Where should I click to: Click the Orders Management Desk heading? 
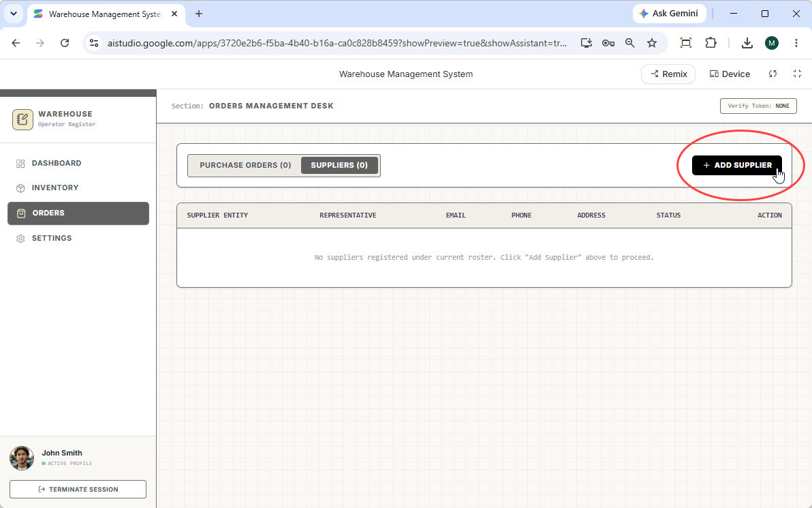[x=271, y=106]
